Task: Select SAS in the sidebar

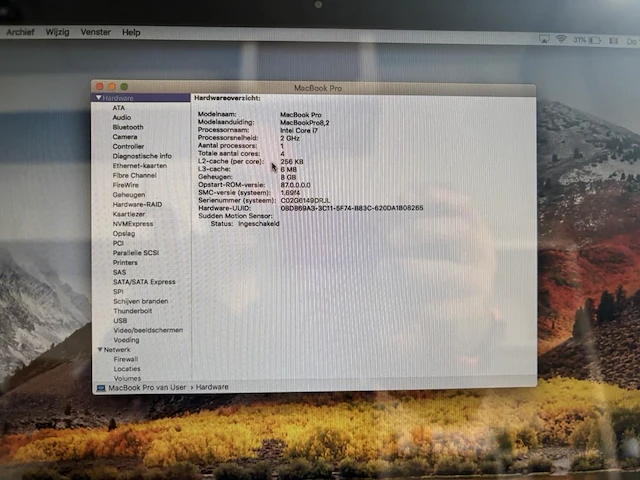Action: (x=120, y=272)
